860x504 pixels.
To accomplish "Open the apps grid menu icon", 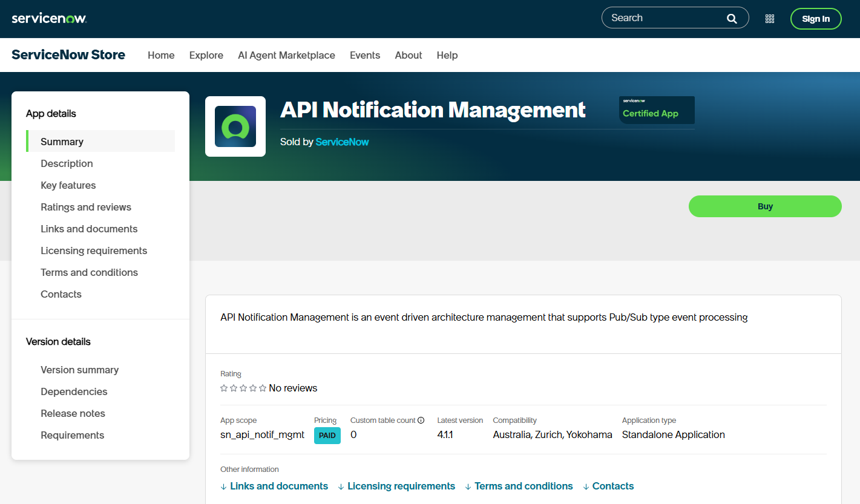I will [770, 19].
